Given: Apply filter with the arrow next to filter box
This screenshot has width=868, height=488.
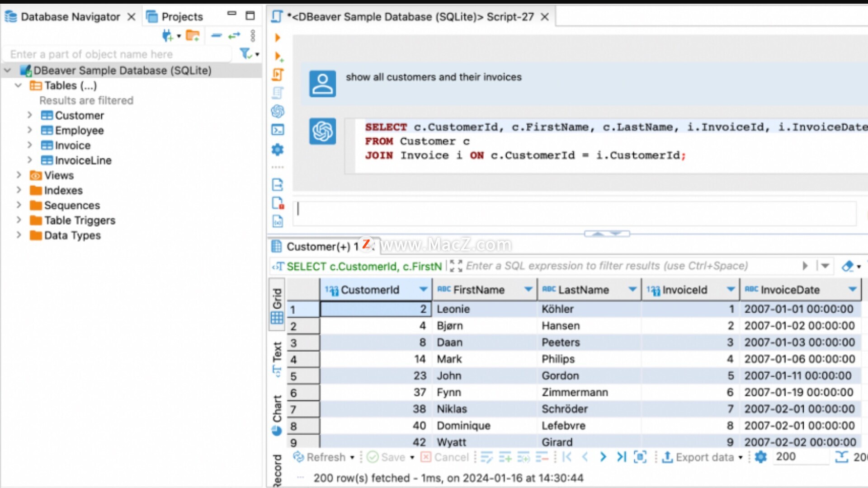Looking at the screenshot, I should tap(805, 266).
